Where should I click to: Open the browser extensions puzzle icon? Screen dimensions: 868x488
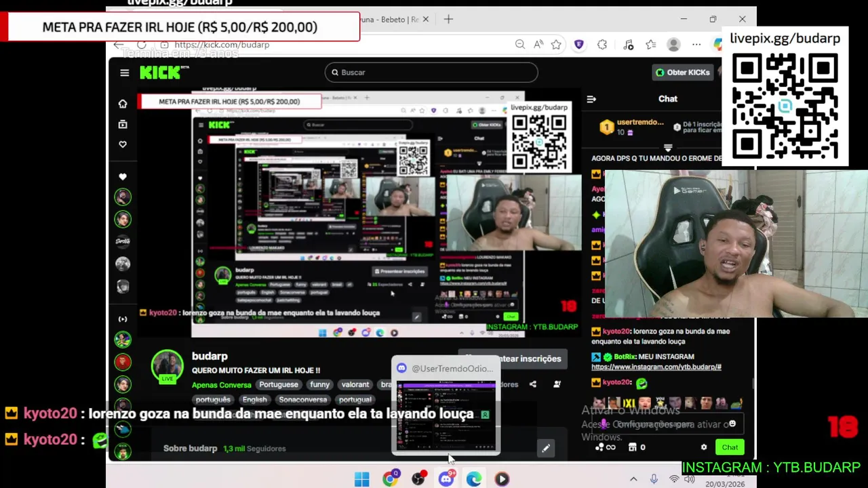coord(602,45)
